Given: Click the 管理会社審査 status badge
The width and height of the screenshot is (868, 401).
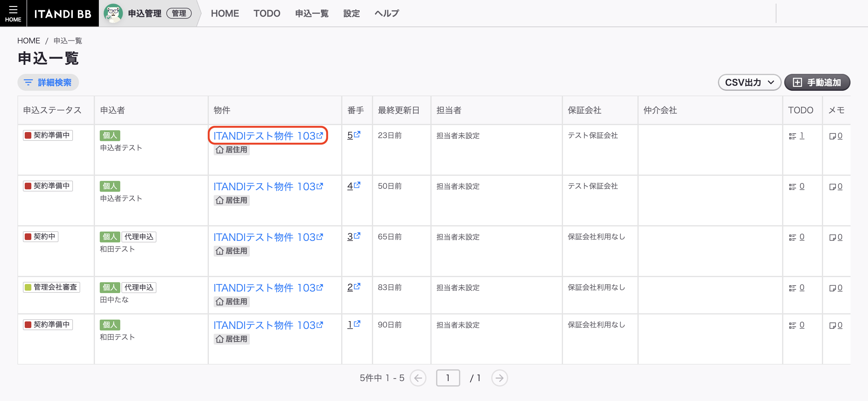Looking at the screenshot, I should pos(52,287).
